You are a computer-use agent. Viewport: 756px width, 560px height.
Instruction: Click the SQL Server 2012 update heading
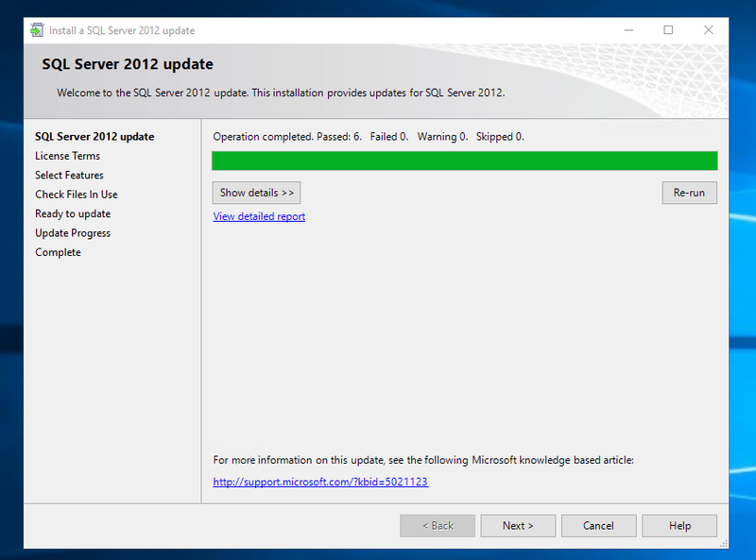[x=128, y=64]
